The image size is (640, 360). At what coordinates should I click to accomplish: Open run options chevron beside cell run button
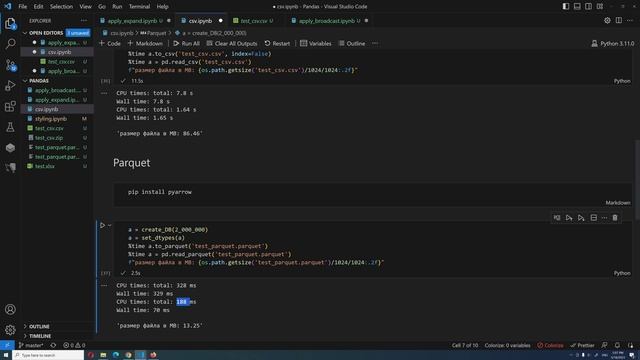[110, 225]
